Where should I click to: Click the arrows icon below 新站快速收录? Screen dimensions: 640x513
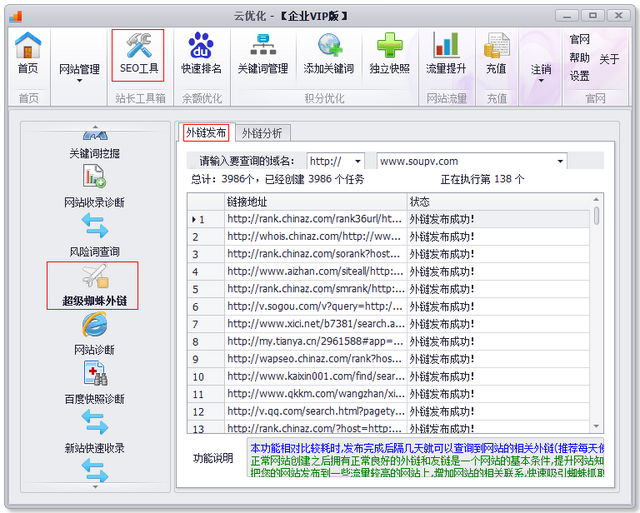tap(95, 470)
